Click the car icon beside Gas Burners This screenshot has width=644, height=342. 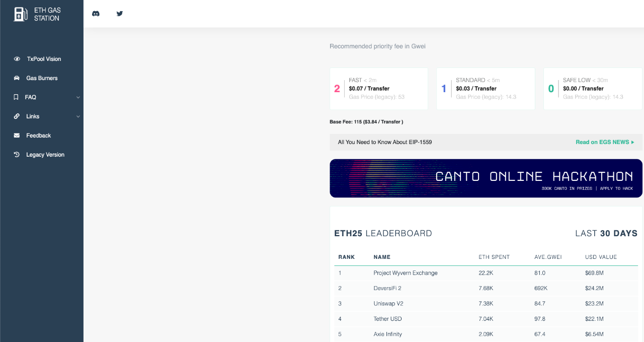tap(17, 78)
